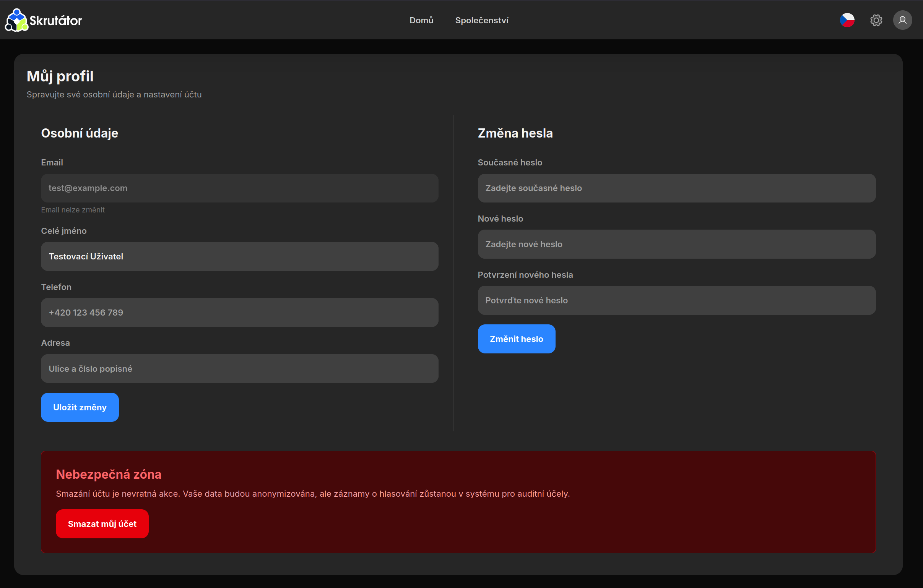Click the Smazat můj účet button

(102, 524)
